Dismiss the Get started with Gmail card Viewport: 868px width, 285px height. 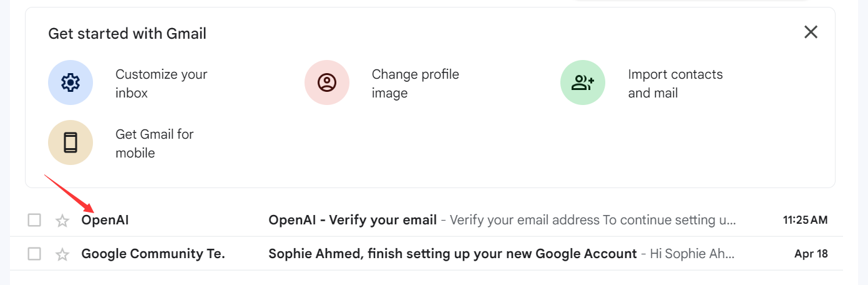click(x=811, y=32)
